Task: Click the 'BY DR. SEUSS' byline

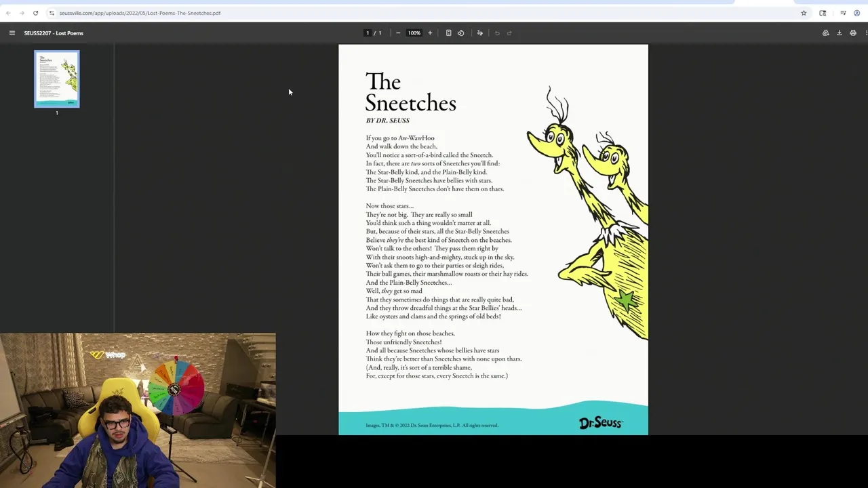Action: click(x=388, y=121)
